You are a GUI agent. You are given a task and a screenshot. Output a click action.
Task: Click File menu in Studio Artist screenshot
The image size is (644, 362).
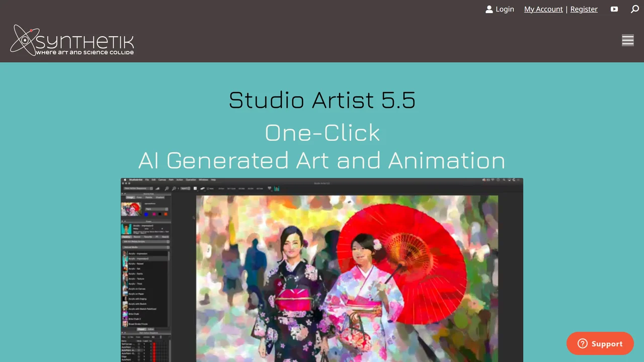point(147,180)
